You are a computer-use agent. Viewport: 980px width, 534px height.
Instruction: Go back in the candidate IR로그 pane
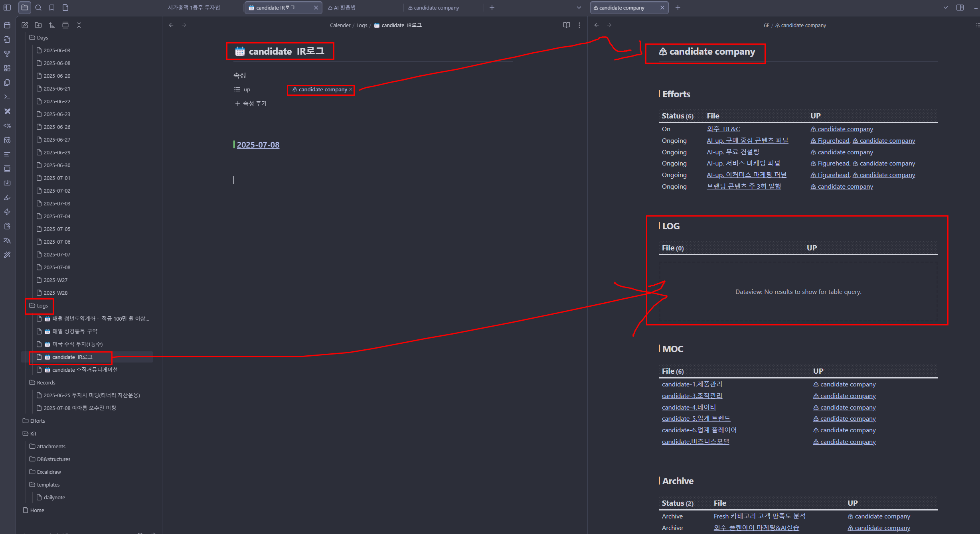(x=171, y=25)
